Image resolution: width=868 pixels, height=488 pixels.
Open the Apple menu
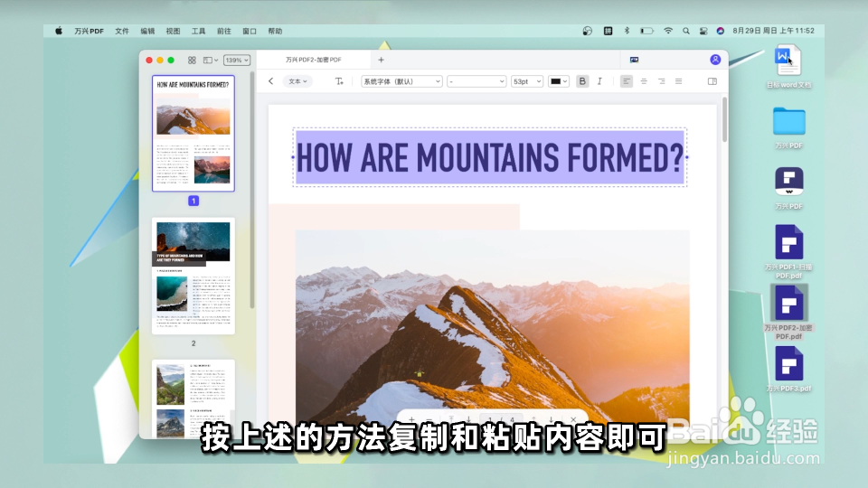(59, 31)
